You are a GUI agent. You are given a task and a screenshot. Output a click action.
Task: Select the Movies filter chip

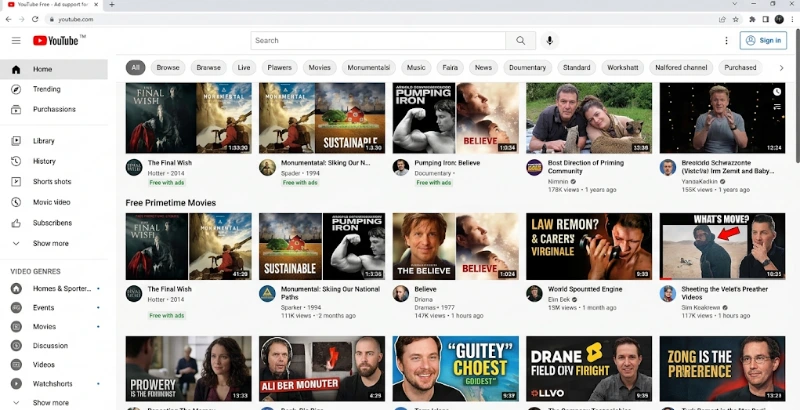tap(319, 67)
